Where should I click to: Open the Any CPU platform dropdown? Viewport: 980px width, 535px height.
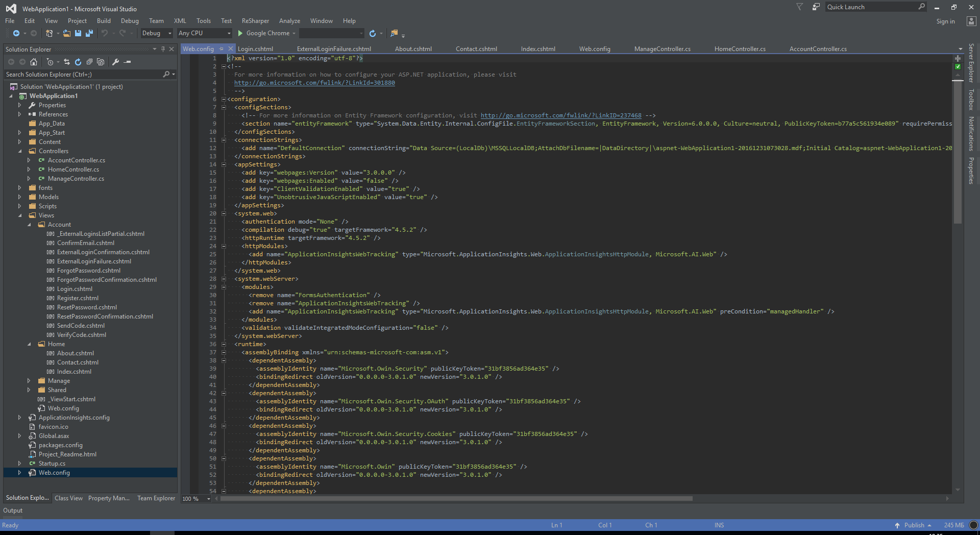click(x=229, y=33)
